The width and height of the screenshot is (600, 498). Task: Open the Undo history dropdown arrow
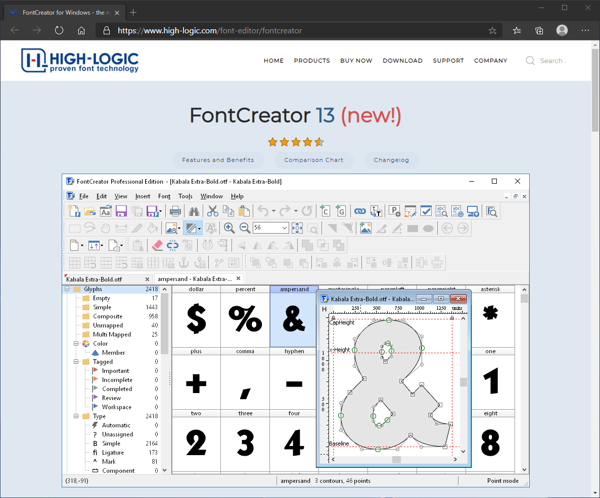[273, 211]
